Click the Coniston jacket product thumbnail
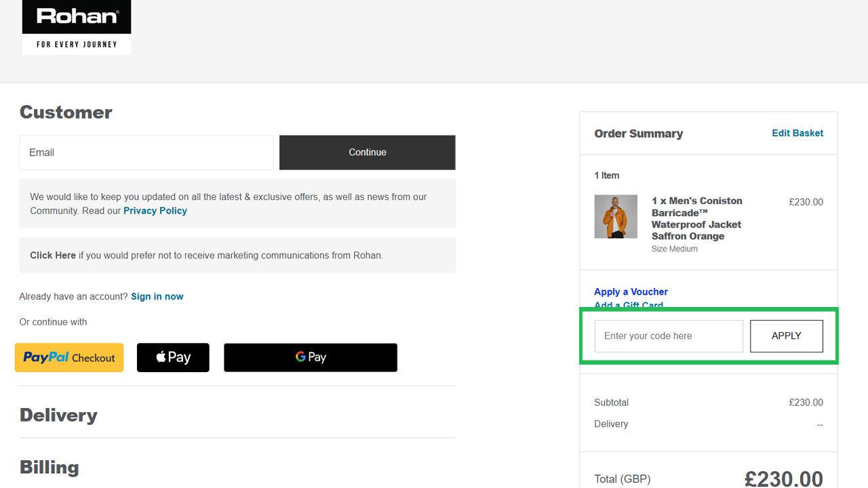 coord(616,217)
